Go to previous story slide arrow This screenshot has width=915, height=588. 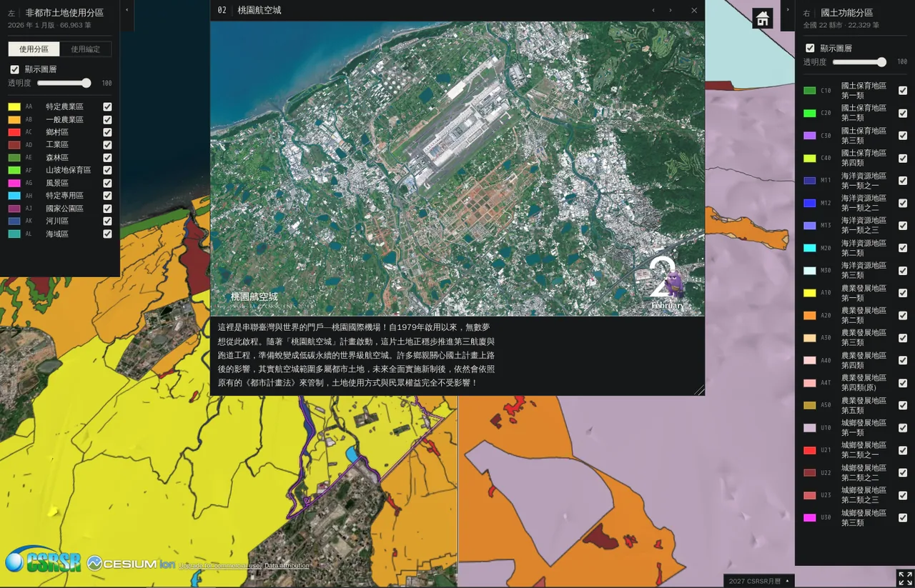point(653,10)
